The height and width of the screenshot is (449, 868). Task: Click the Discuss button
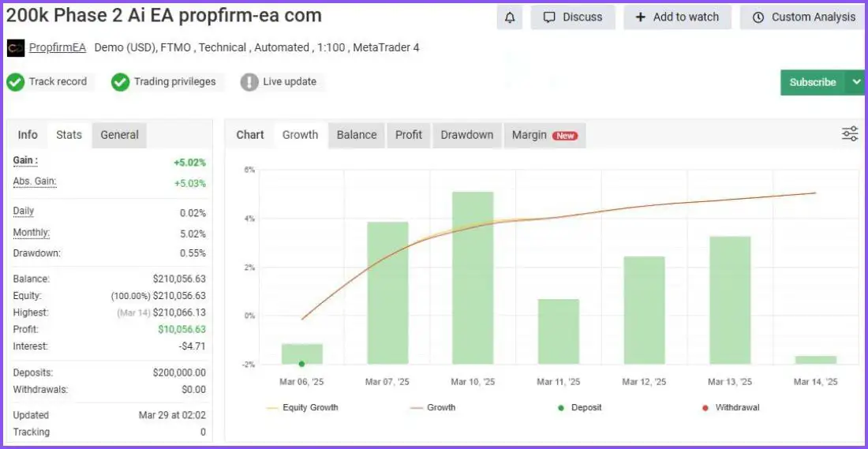573,17
